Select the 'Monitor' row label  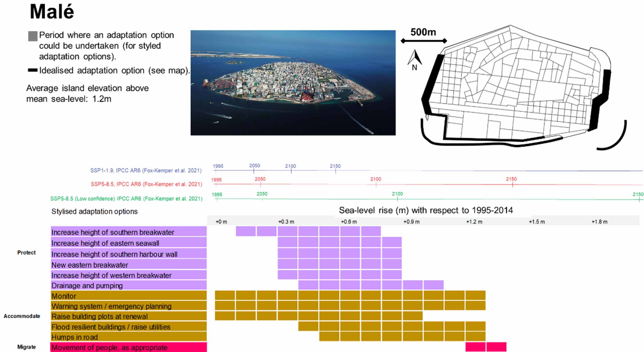coord(129,295)
